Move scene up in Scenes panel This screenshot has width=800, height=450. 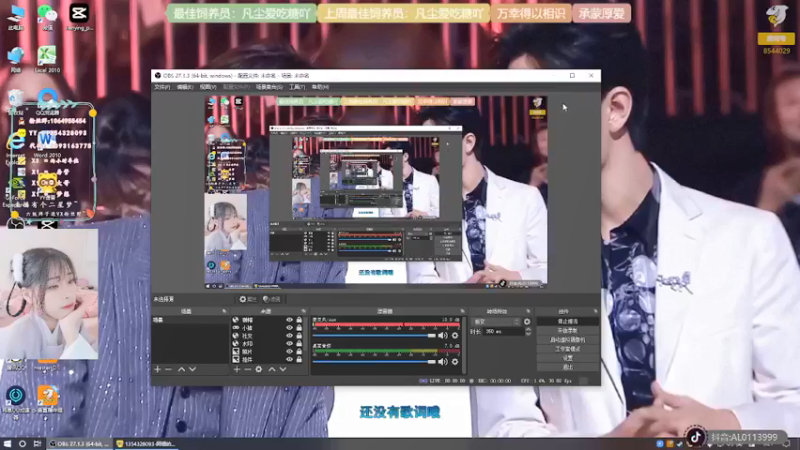tap(181, 369)
